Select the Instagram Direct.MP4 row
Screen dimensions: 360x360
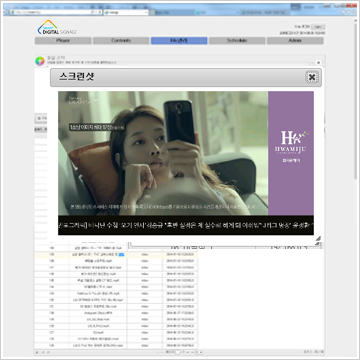tap(116, 313)
